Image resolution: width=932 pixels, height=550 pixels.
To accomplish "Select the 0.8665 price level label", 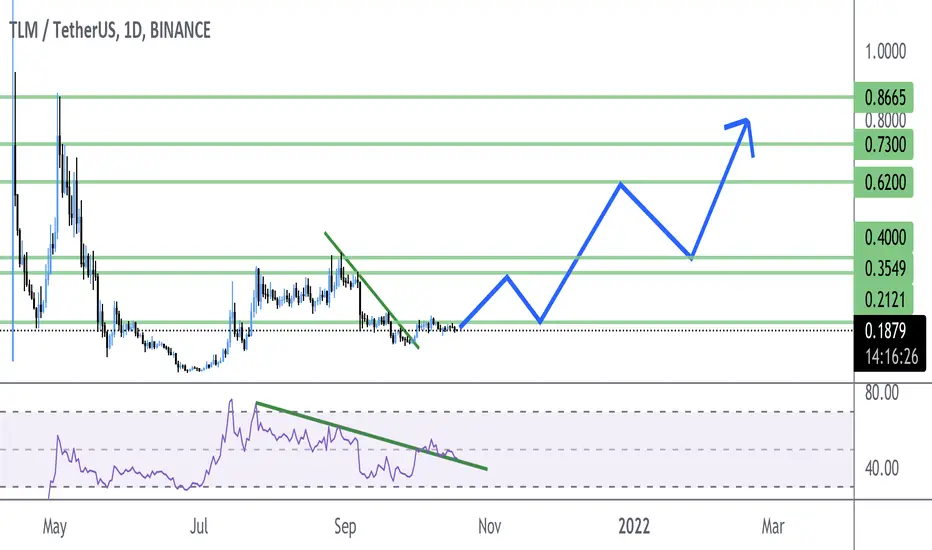I will pyautogui.click(x=884, y=97).
